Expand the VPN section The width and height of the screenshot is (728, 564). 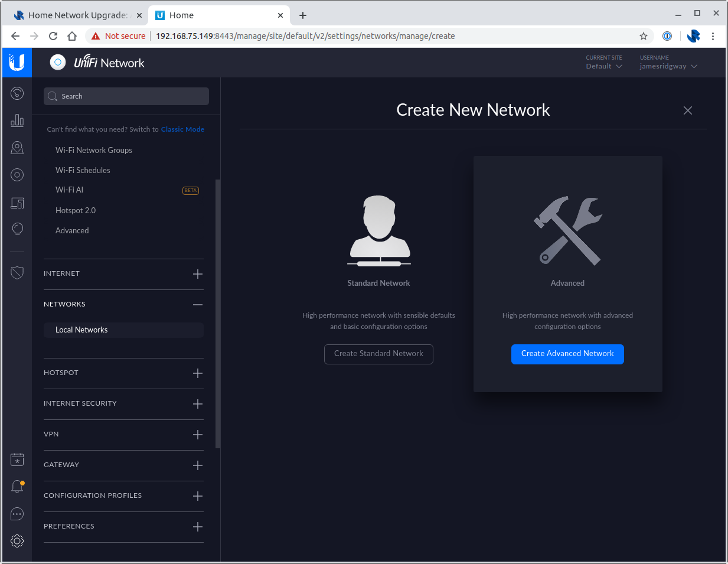click(197, 435)
